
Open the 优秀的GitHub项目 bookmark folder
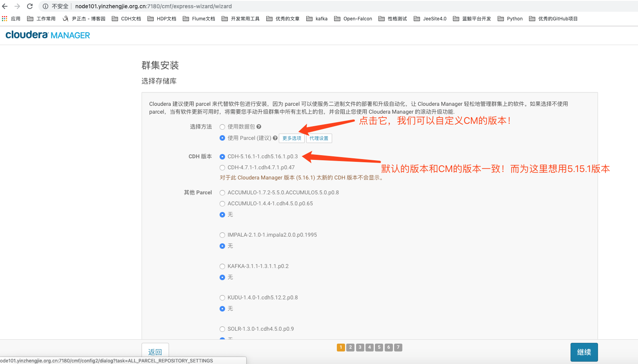click(x=553, y=18)
